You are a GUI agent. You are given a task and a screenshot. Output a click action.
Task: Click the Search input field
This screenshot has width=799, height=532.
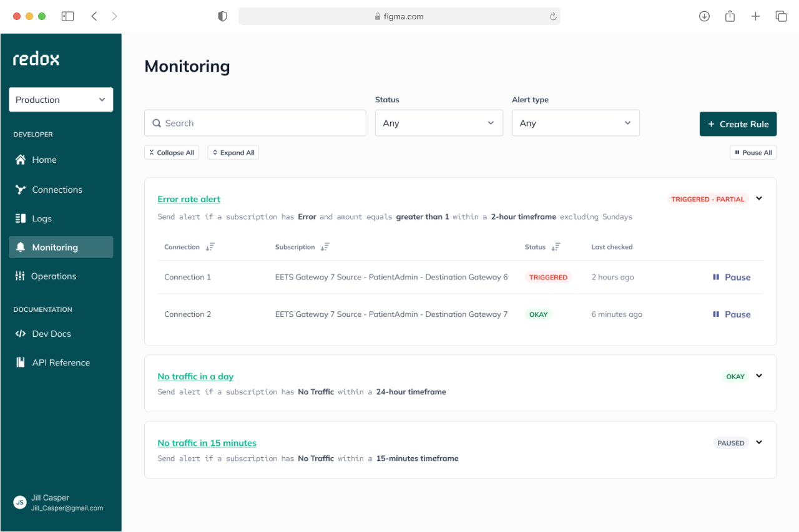[255, 123]
